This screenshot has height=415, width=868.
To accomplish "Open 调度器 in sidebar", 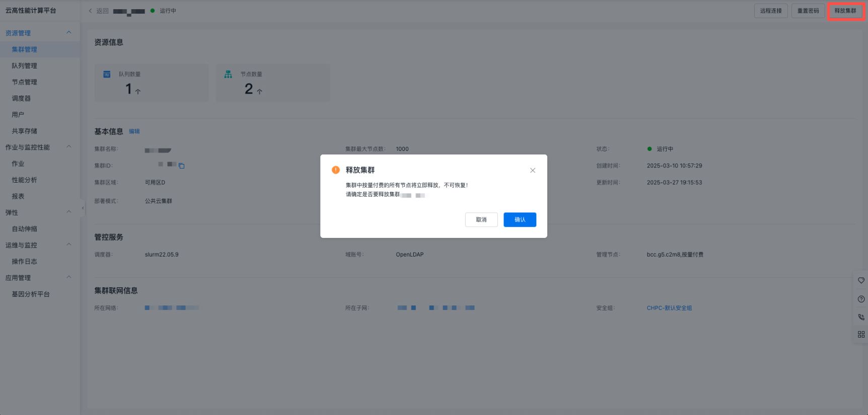I will click(40, 99).
